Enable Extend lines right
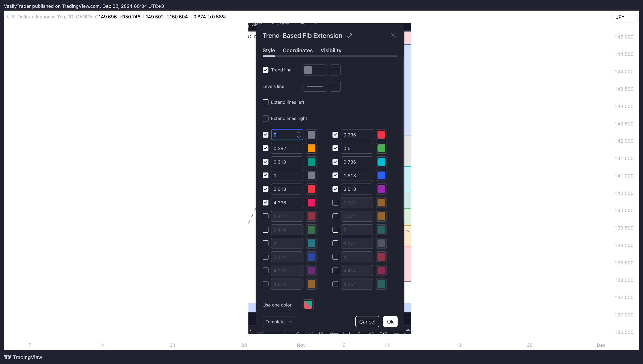 point(265,119)
